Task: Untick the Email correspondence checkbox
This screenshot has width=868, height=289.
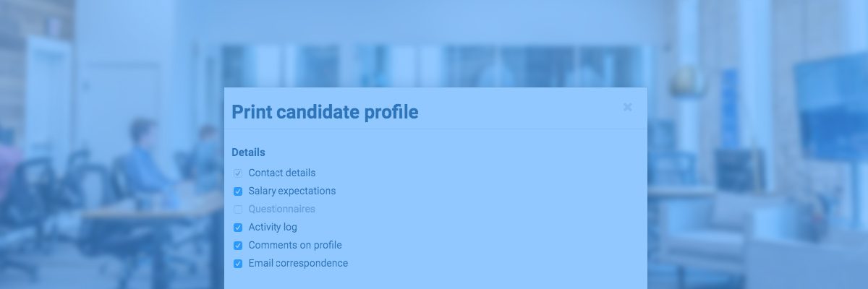Action: 238,264
